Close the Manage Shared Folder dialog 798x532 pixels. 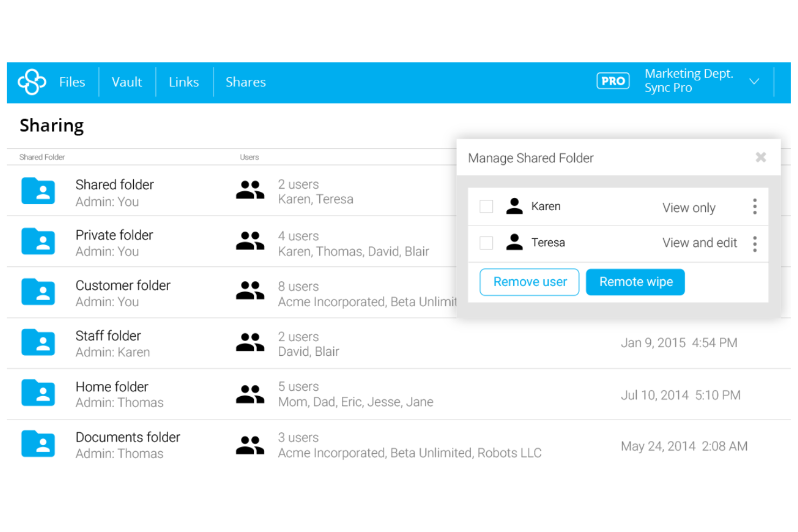click(x=760, y=157)
